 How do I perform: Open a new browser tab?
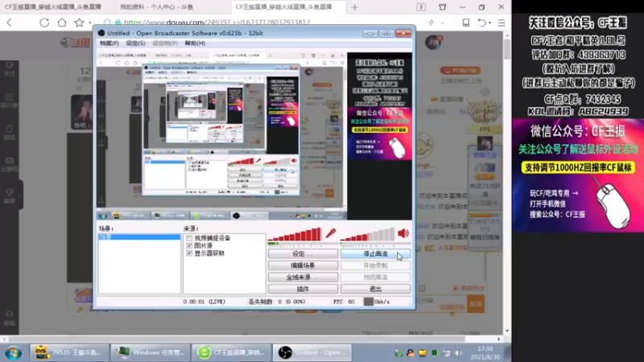pos(355,7)
